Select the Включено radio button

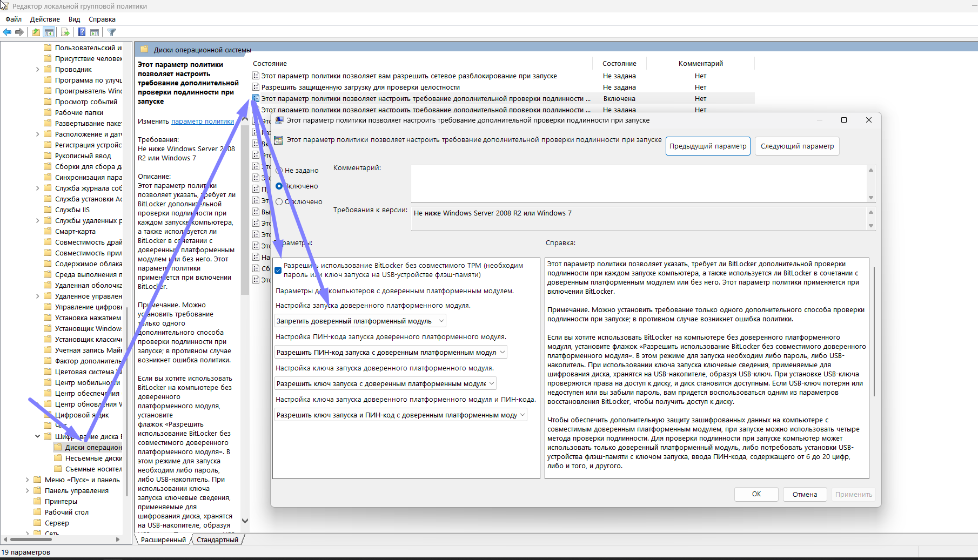click(279, 186)
